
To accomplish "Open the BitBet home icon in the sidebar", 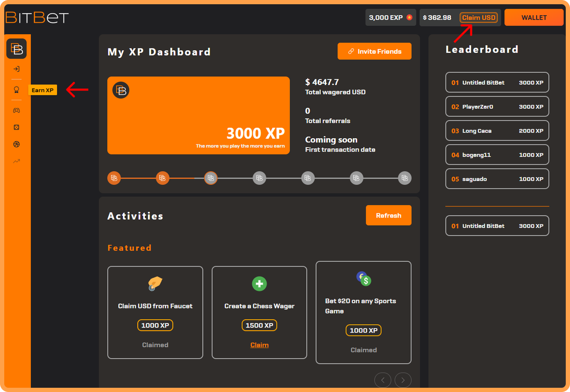I will pos(17,49).
